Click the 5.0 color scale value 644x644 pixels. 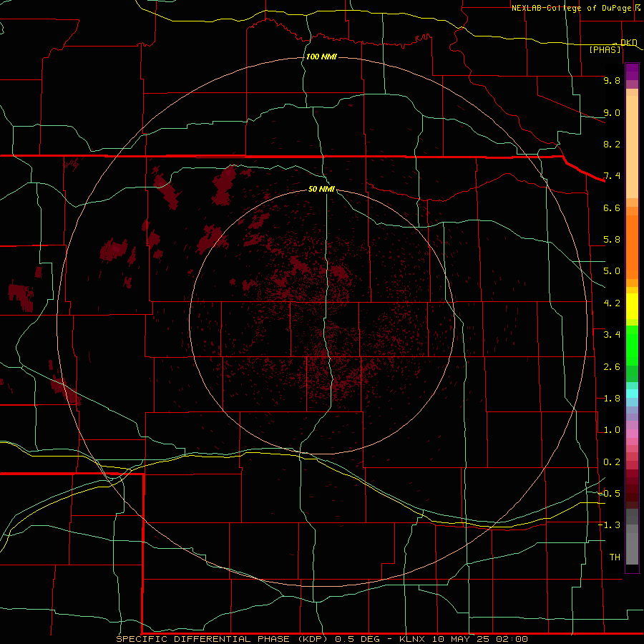coord(612,271)
